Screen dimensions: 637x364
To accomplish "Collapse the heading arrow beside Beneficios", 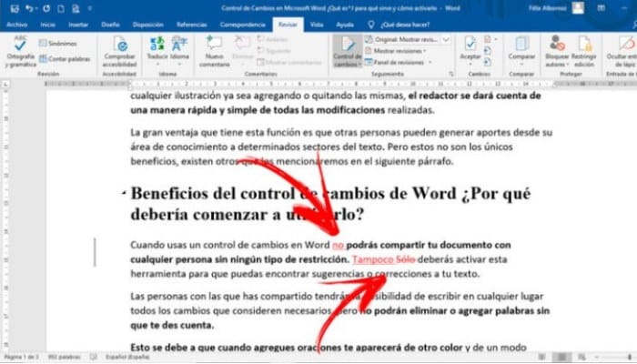I will point(124,194).
